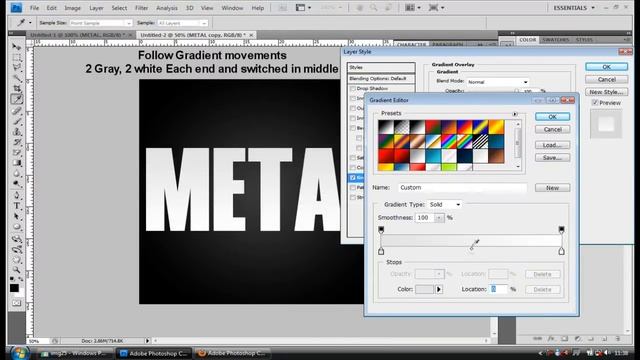This screenshot has width=640, height=360.
Task: Select the Dodge tool
Action: pos(16,184)
